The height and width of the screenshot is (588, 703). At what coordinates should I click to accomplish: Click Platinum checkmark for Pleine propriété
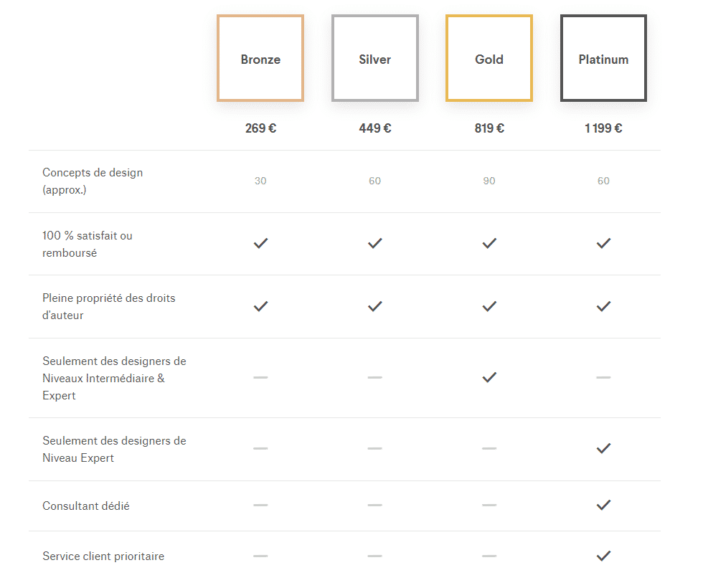603,306
